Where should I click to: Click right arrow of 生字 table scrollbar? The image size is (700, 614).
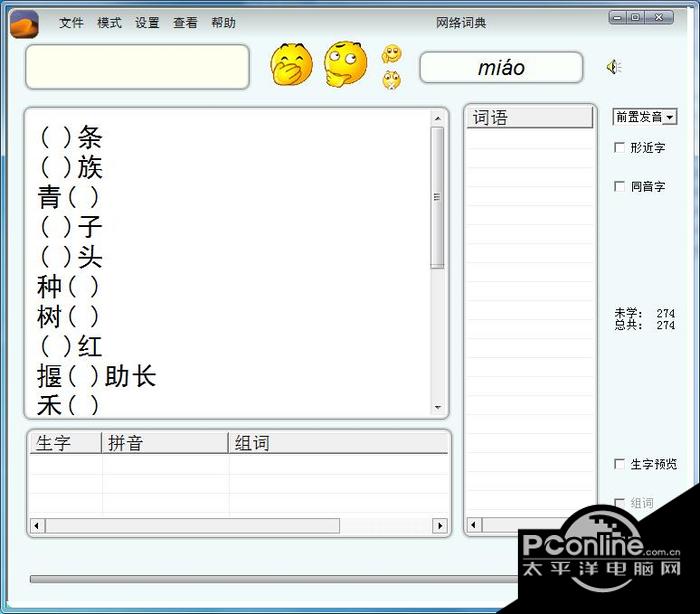pos(440,526)
